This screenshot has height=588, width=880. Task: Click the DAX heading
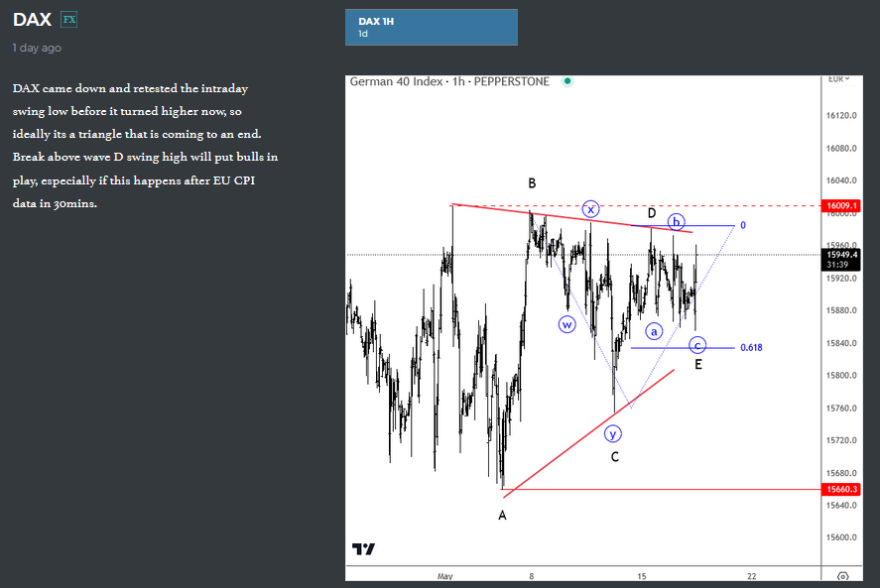click(32, 20)
